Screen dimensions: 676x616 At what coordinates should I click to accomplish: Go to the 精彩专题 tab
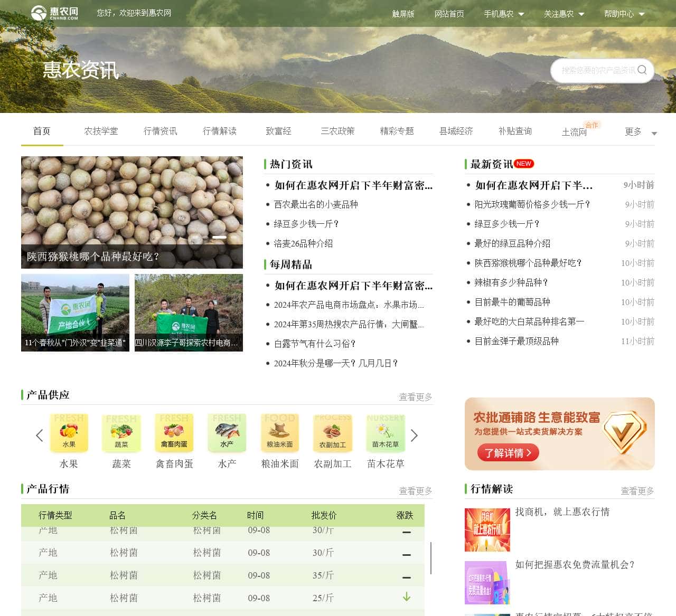(397, 131)
